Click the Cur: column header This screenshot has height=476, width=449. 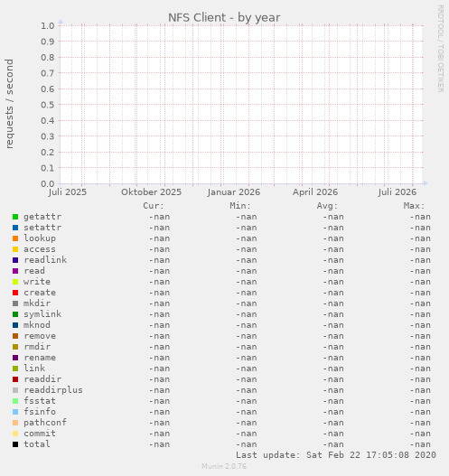pos(154,206)
